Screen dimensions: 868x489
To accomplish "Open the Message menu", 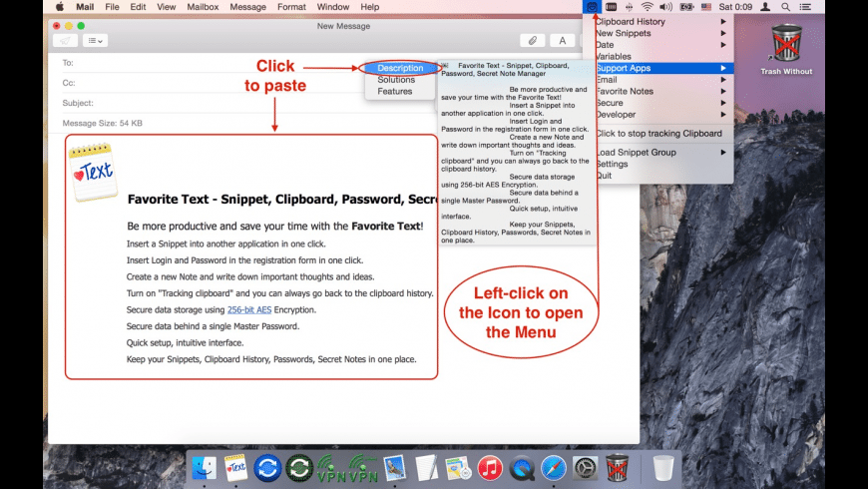I will [x=247, y=7].
